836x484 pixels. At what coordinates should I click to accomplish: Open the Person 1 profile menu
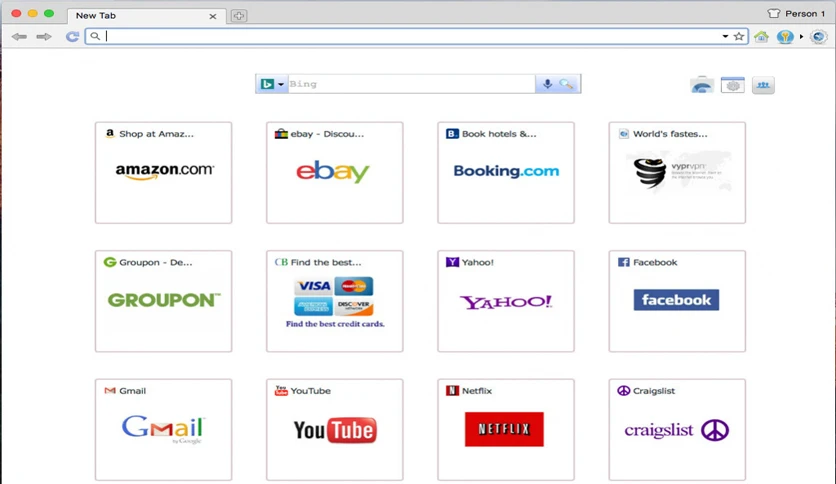click(797, 13)
